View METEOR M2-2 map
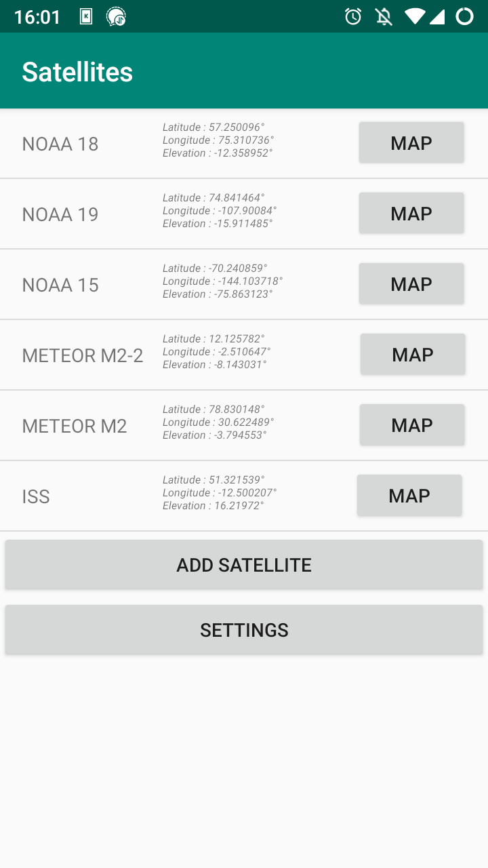Viewport: 488px width, 868px height. (x=413, y=355)
